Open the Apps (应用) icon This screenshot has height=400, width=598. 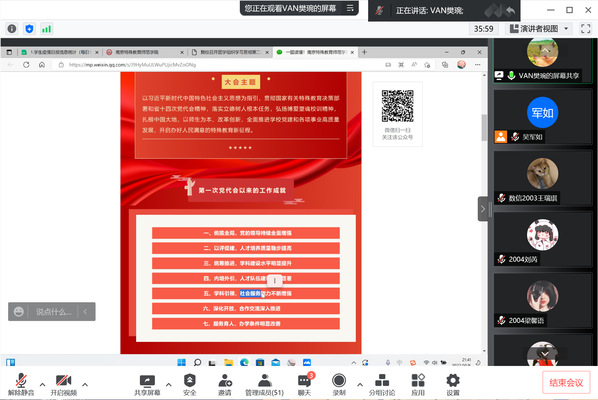coord(418,384)
